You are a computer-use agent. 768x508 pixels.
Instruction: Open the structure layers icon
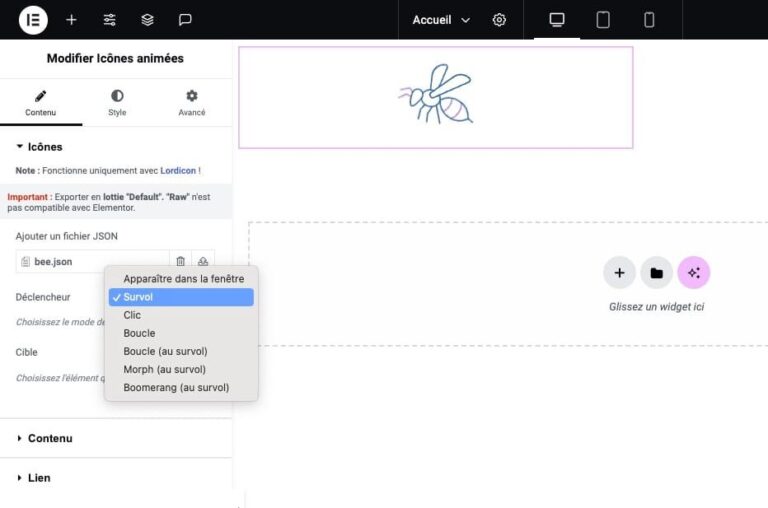point(147,20)
